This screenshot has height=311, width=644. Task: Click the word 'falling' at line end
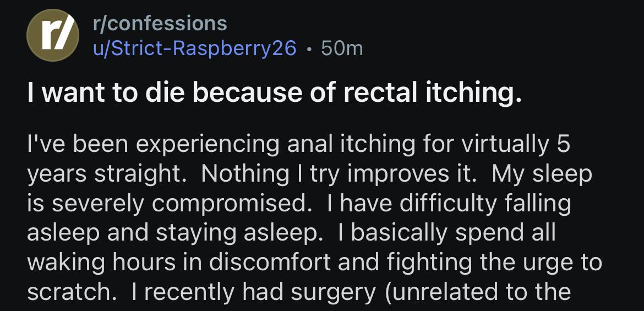tap(537, 203)
